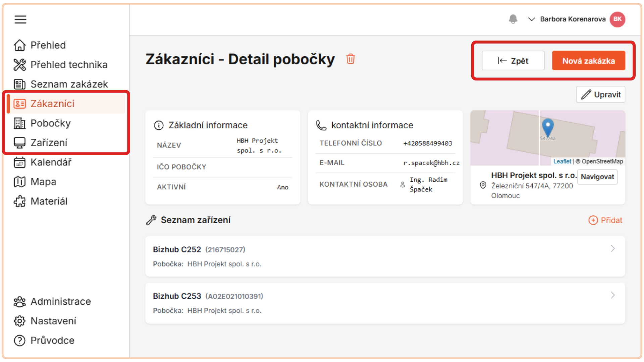This screenshot has width=644, height=362.
Task: Delete branch with the trash icon
Action: coord(350,59)
